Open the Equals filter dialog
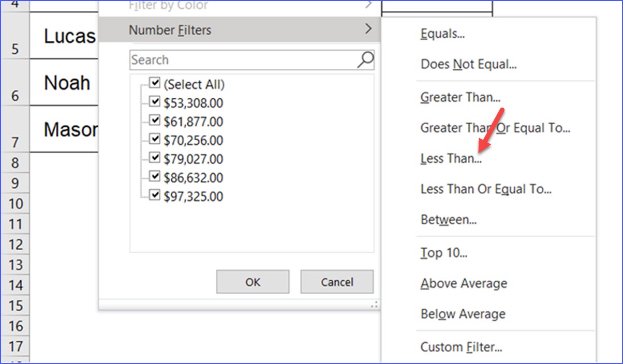The width and height of the screenshot is (623, 364). [x=442, y=33]
